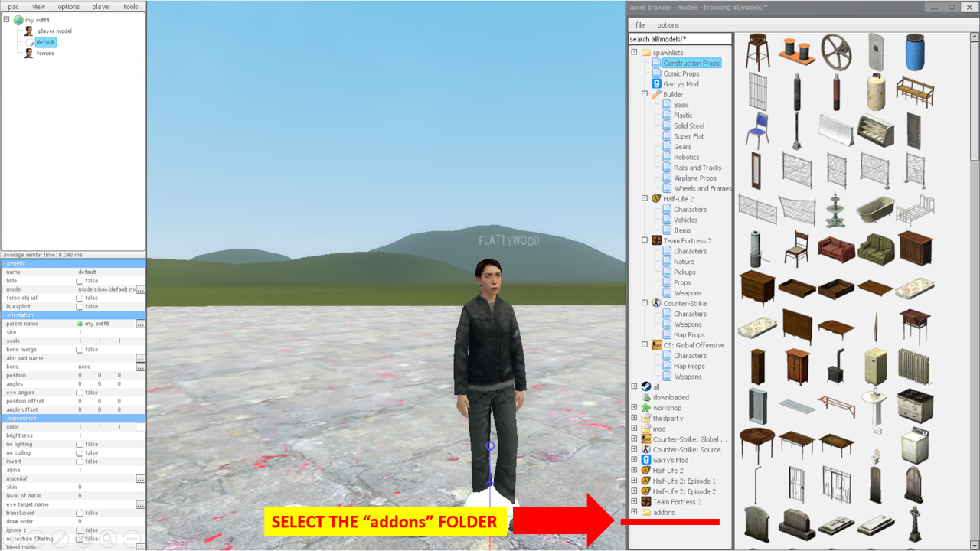This screenshot has width=980, height=551.
Task: Open the asset browser options menu
Action: pyautogui.click(x=668, y=25)
